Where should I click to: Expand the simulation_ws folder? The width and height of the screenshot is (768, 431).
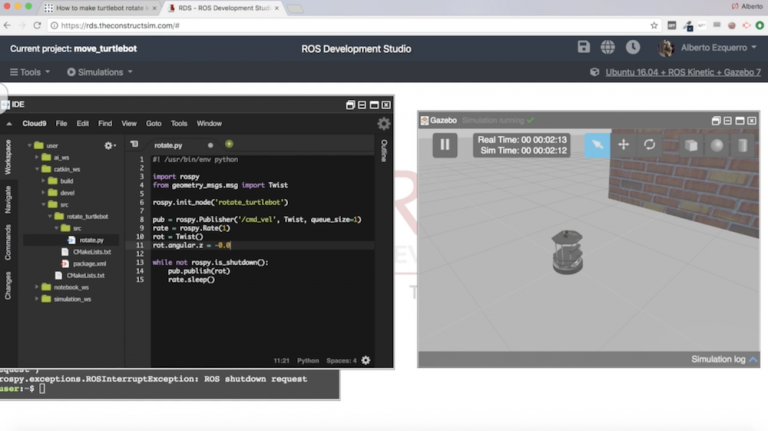[37, 299]
